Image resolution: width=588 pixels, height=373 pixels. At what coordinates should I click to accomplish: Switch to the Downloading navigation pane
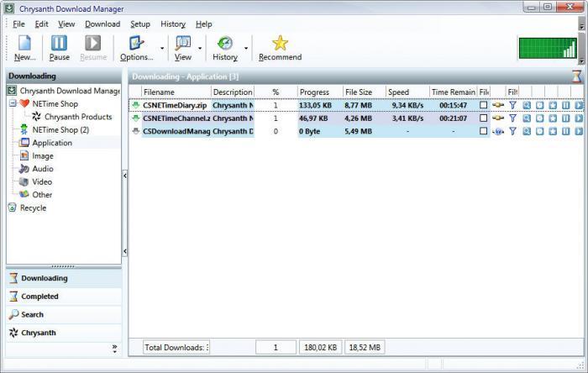[x=64, y=278]
